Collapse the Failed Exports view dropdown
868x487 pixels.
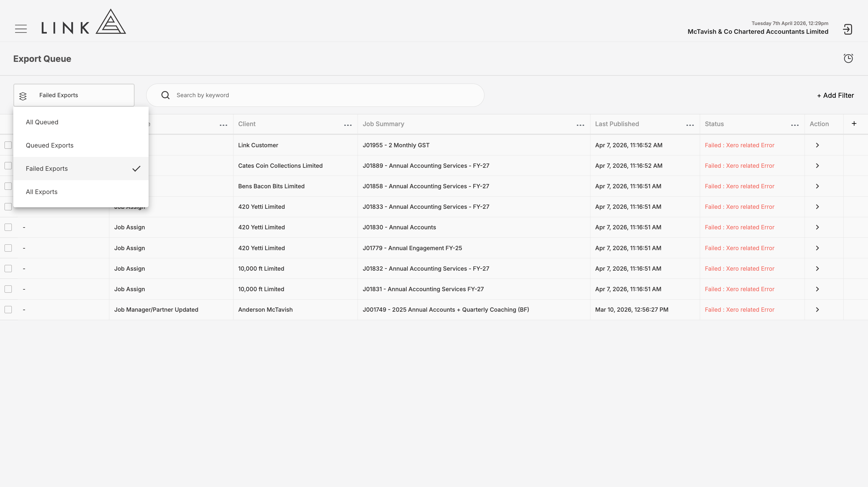pos(74,95)
